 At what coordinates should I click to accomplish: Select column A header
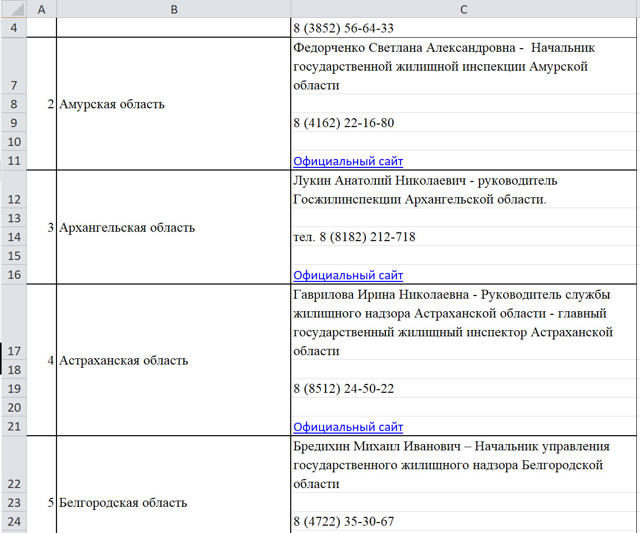tap(42, 9)
